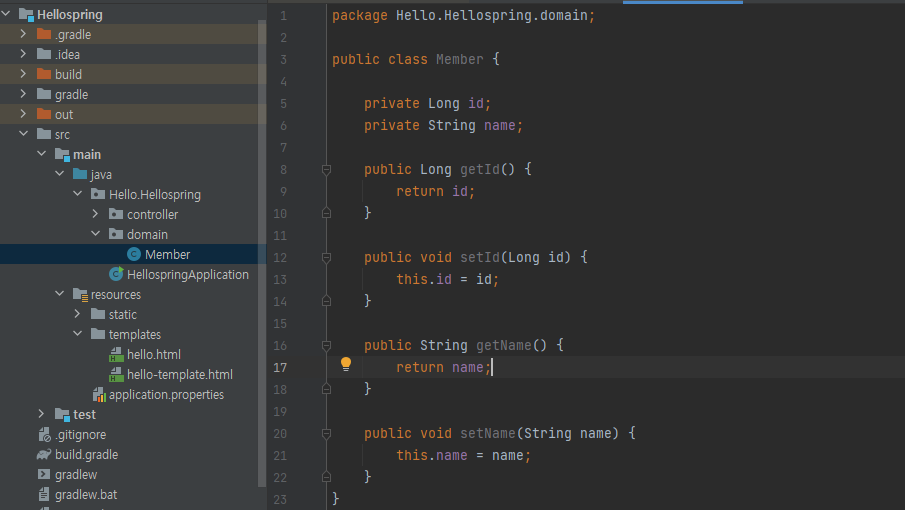Click the orange out folder icon
Image resolution: width=905 pixels, height=510 pixels.
[44, 114]
